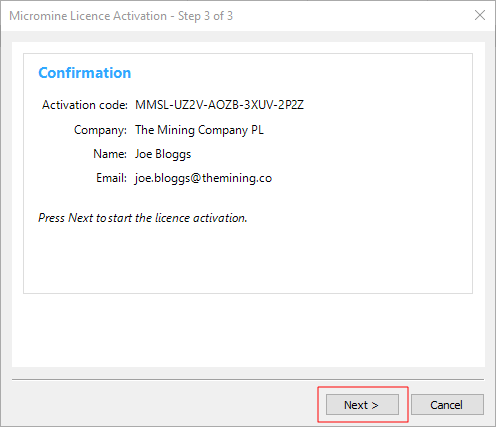Click the Next > button
Viewport: 498px width, 431px height.
pyautogui.click(x=362, y=404)
